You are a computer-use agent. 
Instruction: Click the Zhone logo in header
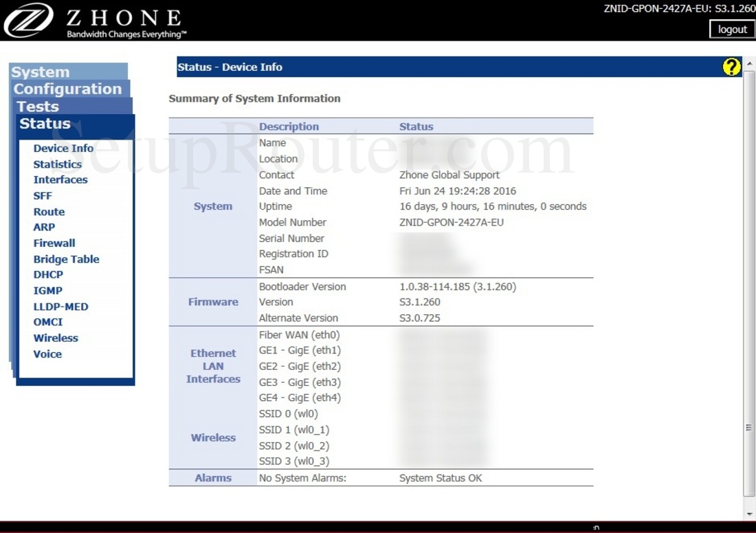coord(29,21)
